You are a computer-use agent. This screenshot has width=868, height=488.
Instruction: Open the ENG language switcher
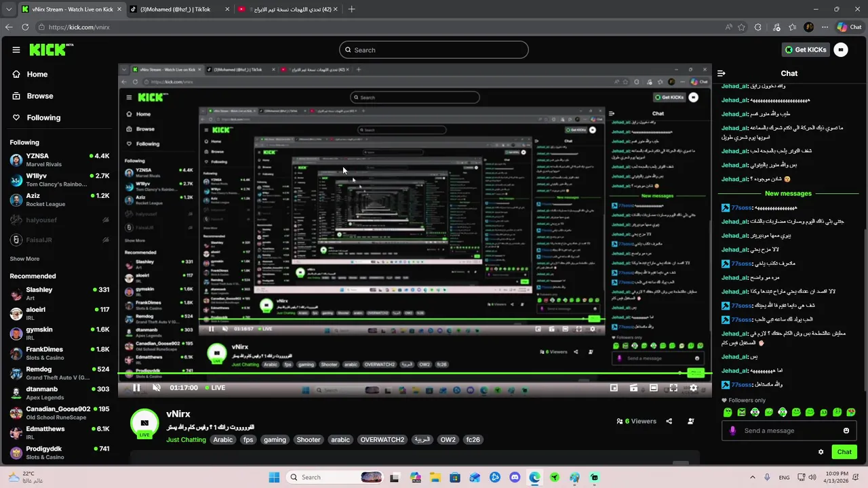click(784, 477)
